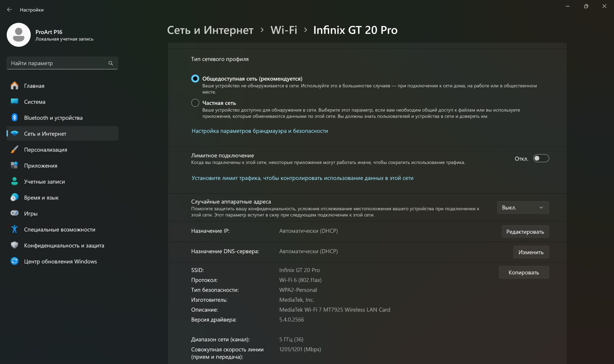Select the Частная сеть radio button
The height and width of the screenshot is (364, 614).
pyautogui.click(x=195, y=103)
